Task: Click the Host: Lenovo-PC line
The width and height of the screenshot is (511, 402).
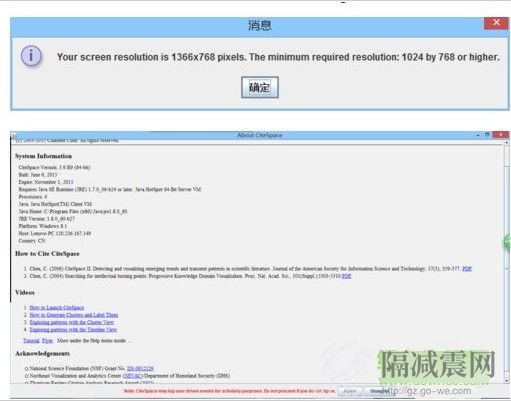Action: (55, 233)
